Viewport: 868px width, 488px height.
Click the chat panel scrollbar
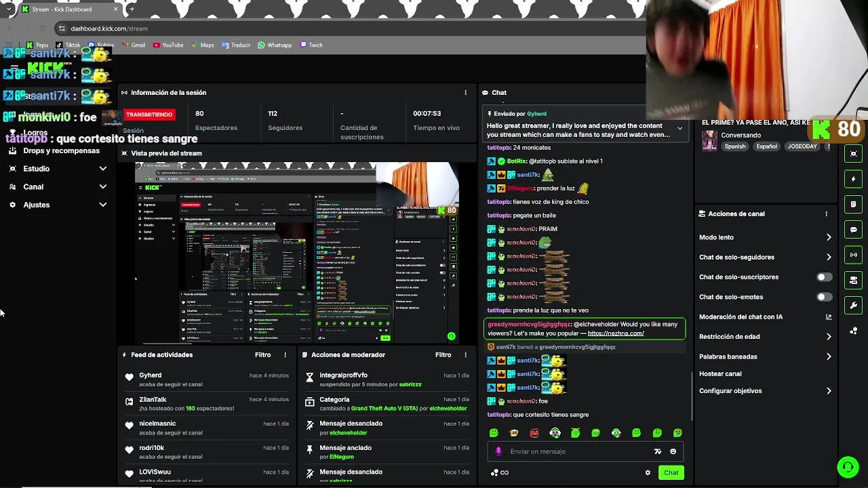692,396
